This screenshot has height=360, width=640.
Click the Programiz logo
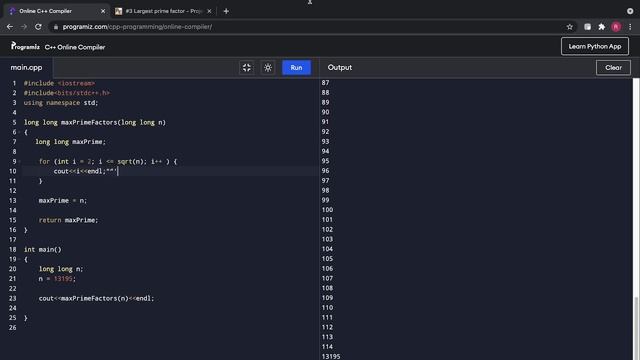pos(25,47)
